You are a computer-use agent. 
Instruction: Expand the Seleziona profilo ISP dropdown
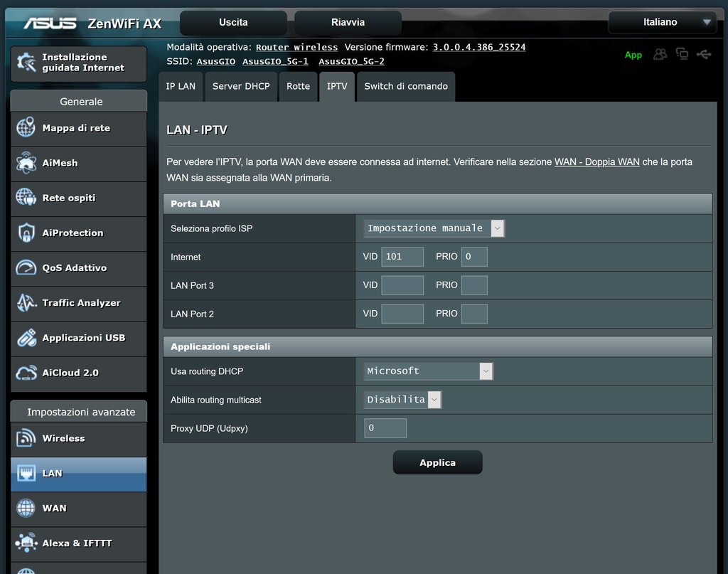click(x=434, y=228)
